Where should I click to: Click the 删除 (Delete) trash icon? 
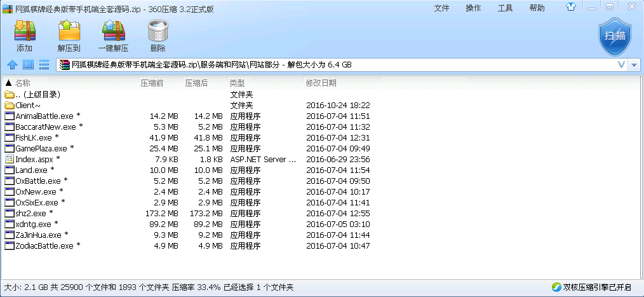point(158,36)
